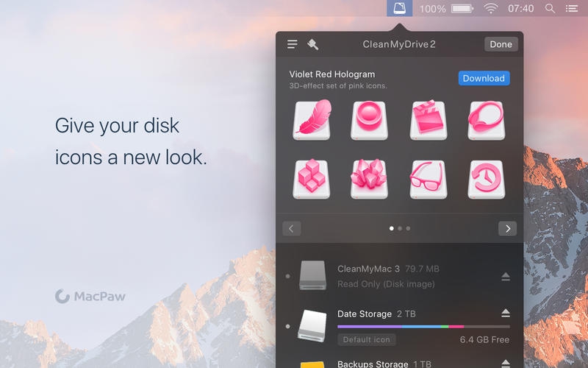Viewport: 588px width, 368px height.
Task: Click the status dot beside CleanMyMac 3
Action: (x=287, y=276)
